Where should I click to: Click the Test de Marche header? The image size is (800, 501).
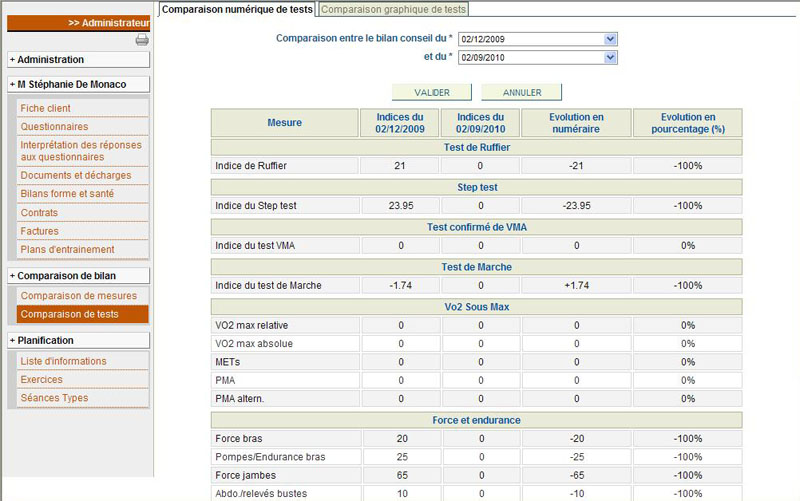tap(477, 267)
